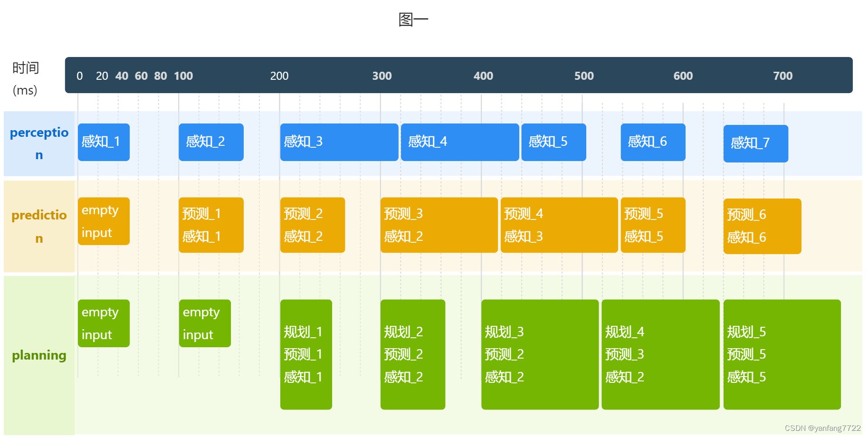Click the 时间 (ms) axis label
The image size is (868, 437).
coord(25,79)
